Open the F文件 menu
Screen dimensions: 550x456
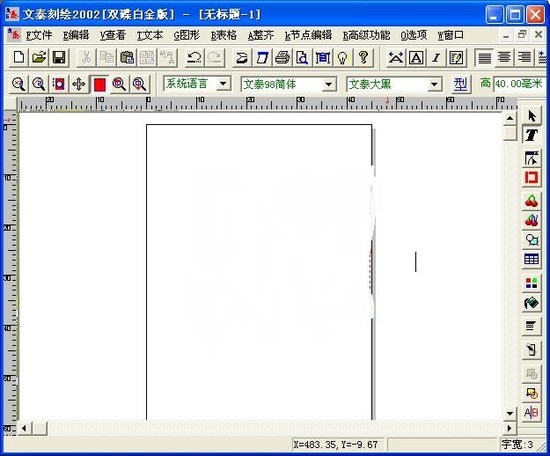(39, 35)
